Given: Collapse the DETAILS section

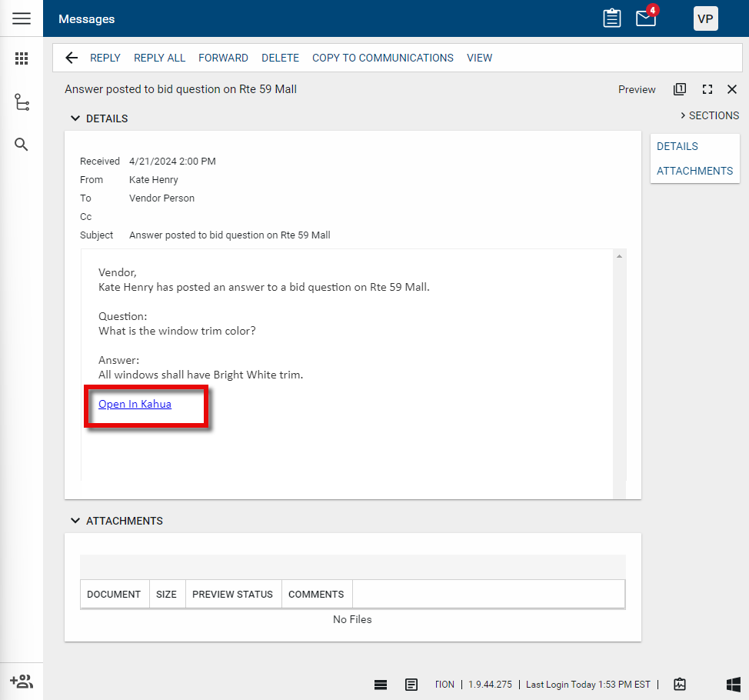Looking at the screenshot, I should point(75,118).
